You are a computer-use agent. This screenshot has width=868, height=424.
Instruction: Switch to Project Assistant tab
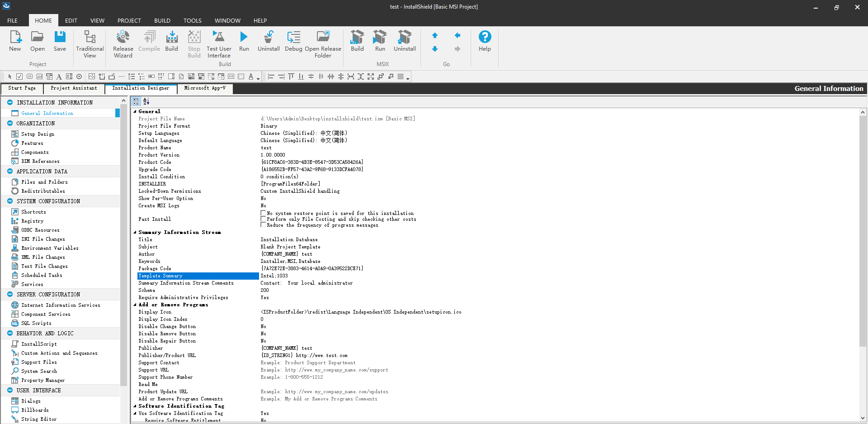click(x=74, y=88)
